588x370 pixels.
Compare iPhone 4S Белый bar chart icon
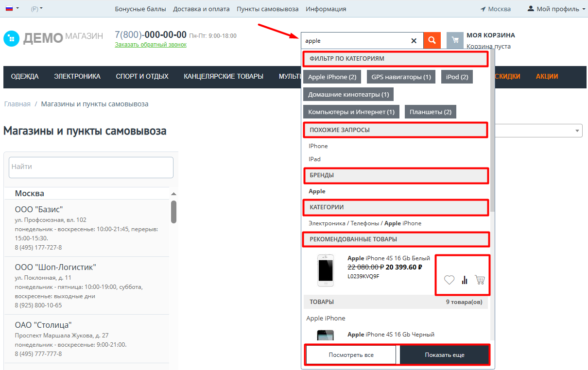(465, 280)
